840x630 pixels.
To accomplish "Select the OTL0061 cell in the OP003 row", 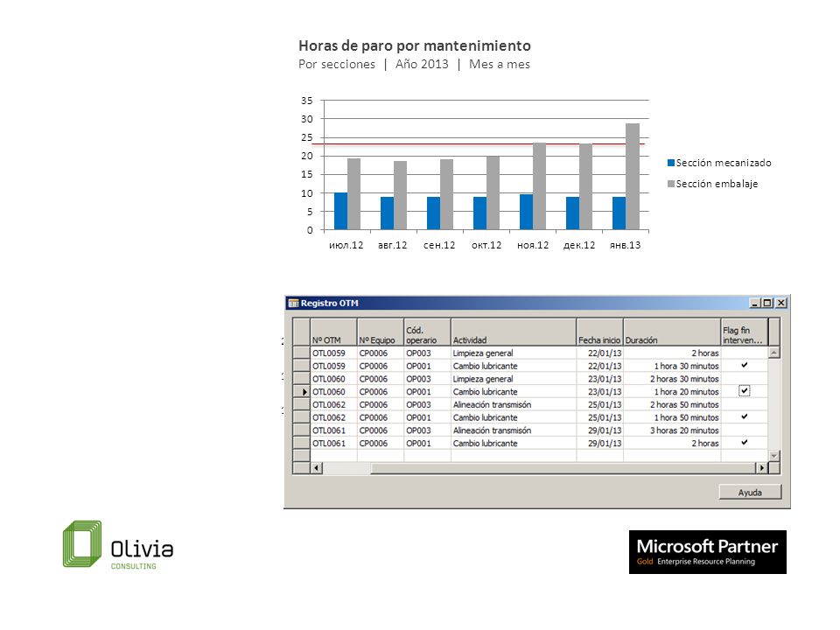I will click(333, 430).
